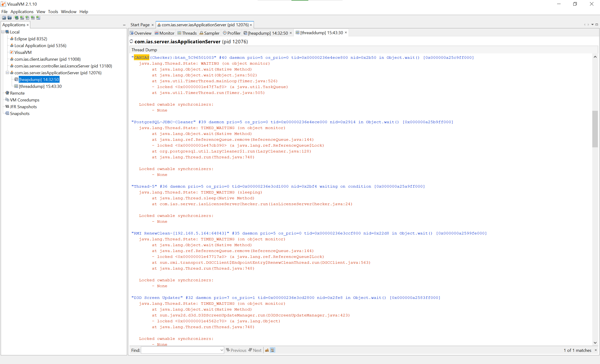Collapse the iasApplicationServer (pid 12076) tree node
Viewport: 600px width, 364px height.
pos(7,73)
